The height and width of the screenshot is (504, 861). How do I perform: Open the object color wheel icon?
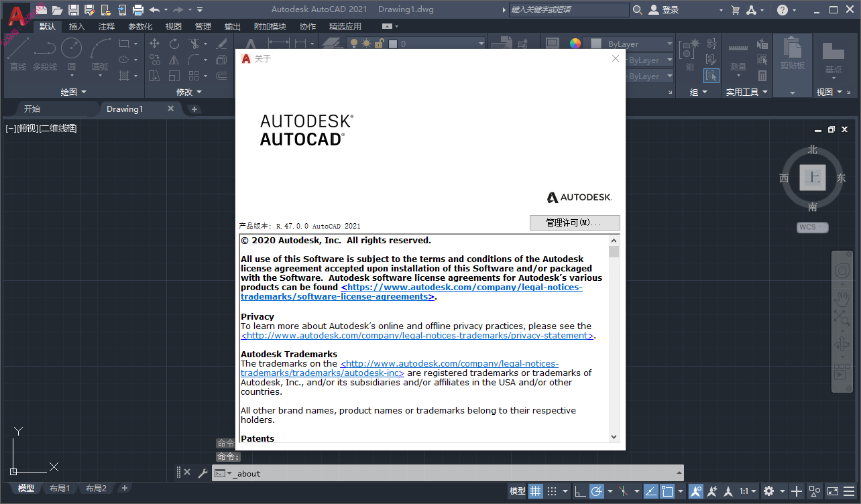tap(575, 44)
